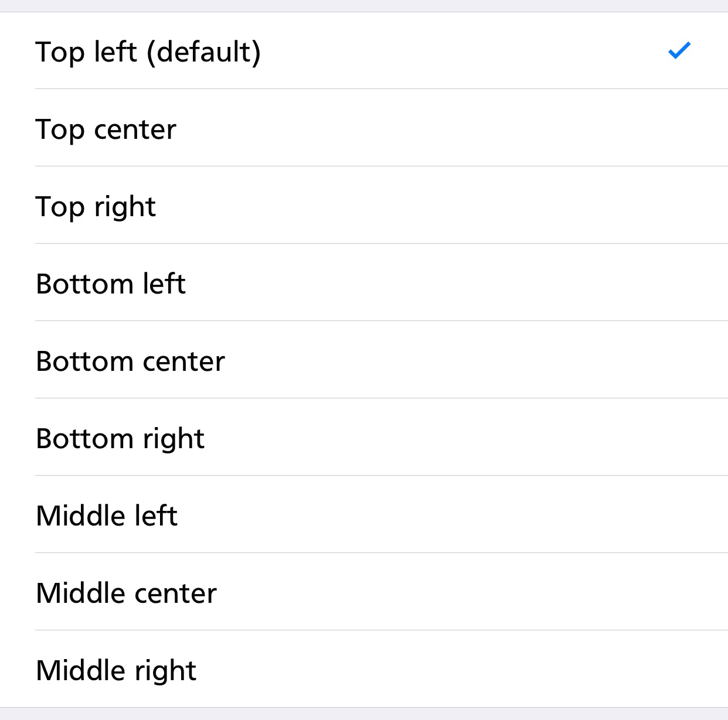The height and width of the screenshot is (720, 728).
Task: Tap the 'Bottom left' label text
Action: click(111, 284)
